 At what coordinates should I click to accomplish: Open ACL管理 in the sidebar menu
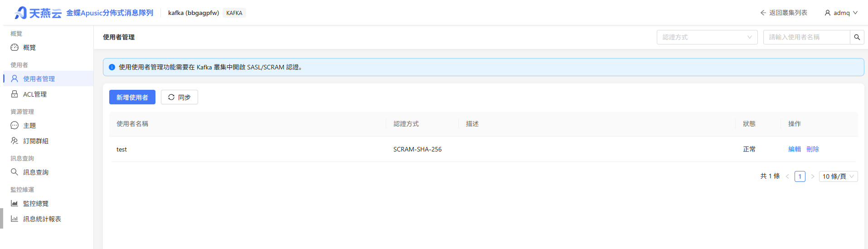(48, 94)
